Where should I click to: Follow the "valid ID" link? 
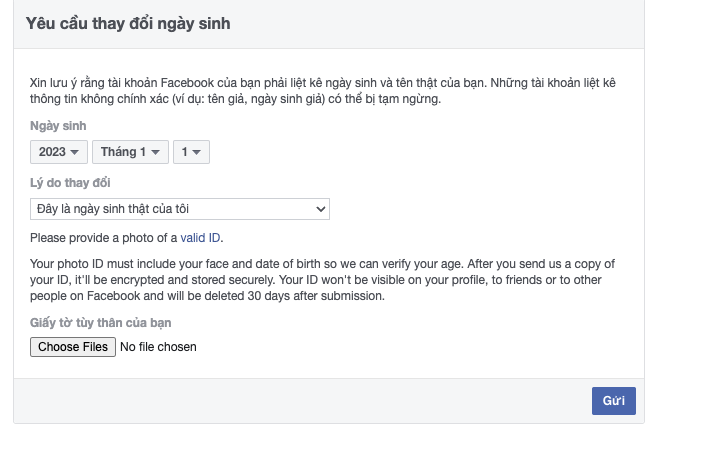201,238
